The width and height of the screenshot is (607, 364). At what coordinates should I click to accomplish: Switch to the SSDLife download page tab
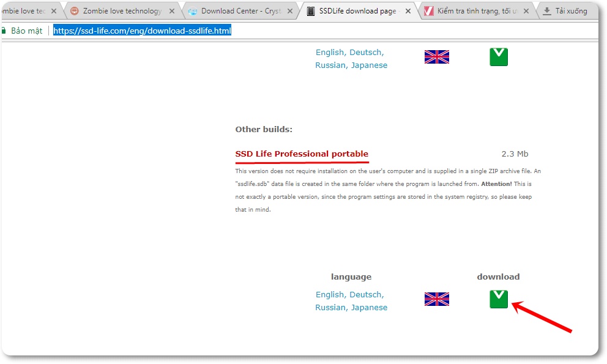click(x=357, y=11)
